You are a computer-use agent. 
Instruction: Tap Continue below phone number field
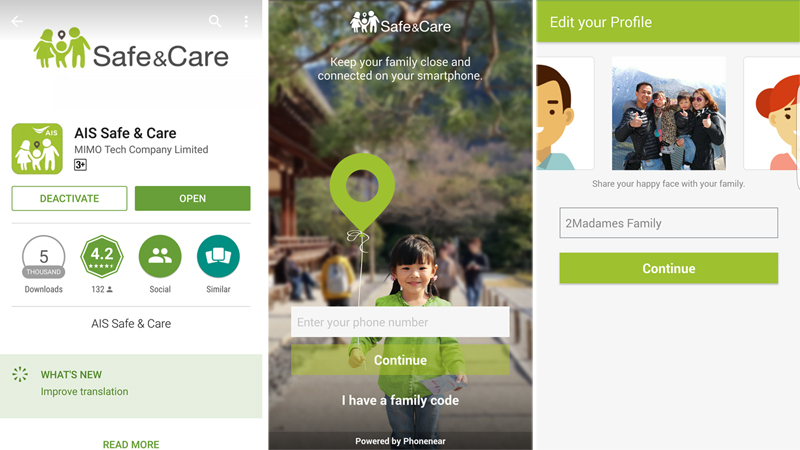tap(400, 360)
